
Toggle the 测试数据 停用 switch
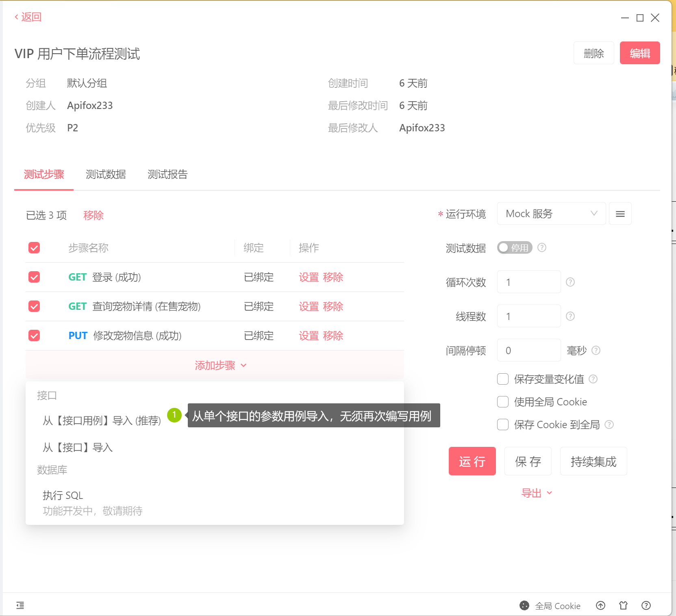(515, 248)
